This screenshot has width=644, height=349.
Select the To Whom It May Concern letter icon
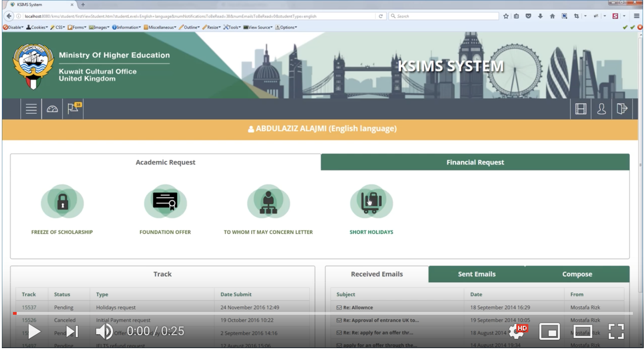click(x=268, y=202)
